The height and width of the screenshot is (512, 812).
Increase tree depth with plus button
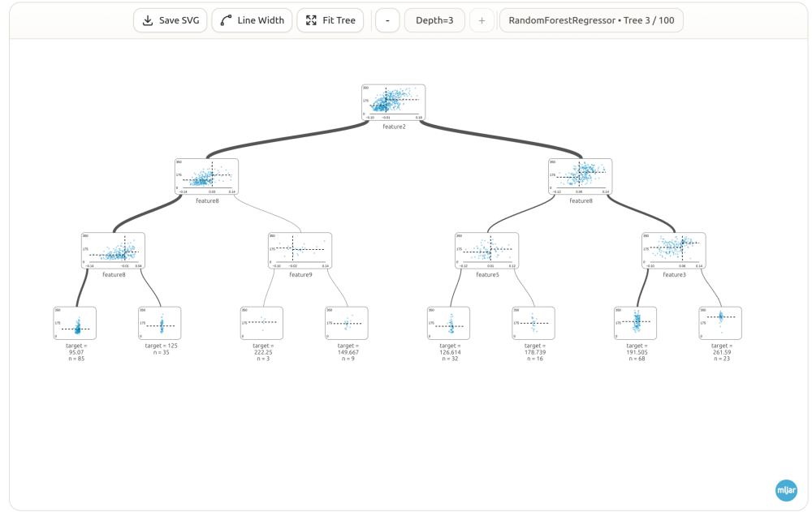482,20
